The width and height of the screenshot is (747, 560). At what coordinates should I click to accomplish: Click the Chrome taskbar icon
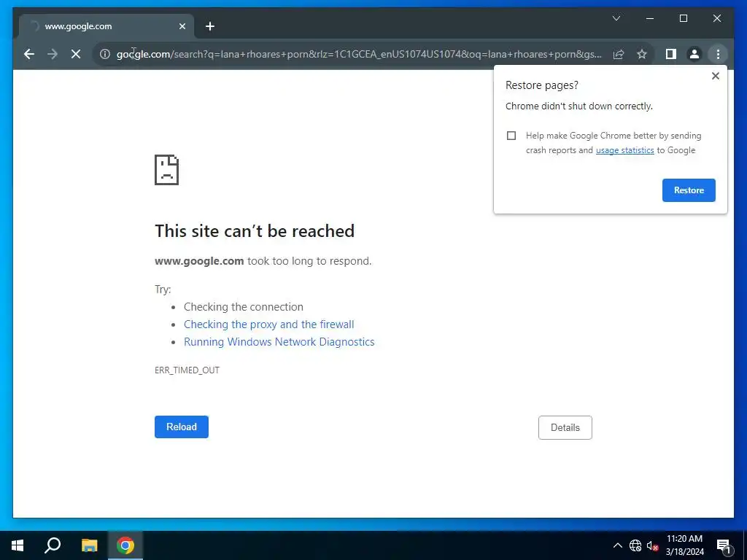pyautogui.click(x=125, y=545)
